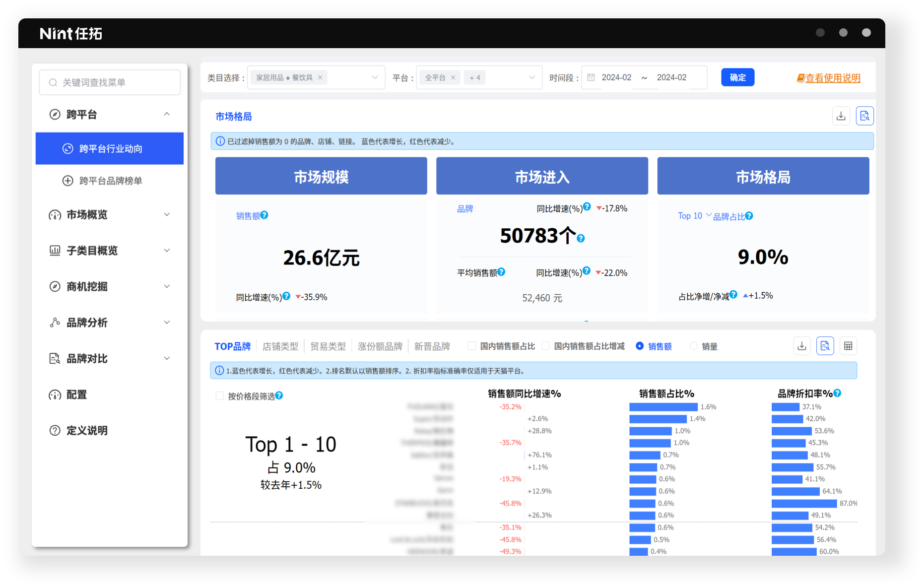The height and width of the screenshot is (588, 924).
Task: Tick the 国内销售额占比 checkbox
Action: click(x=471, y=346)
